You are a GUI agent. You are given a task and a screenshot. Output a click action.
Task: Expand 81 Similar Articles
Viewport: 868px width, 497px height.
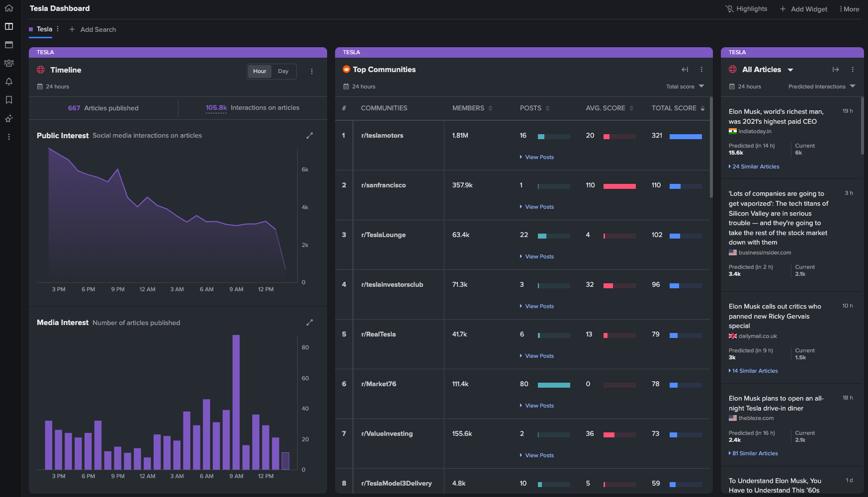[x=754, y=453]
